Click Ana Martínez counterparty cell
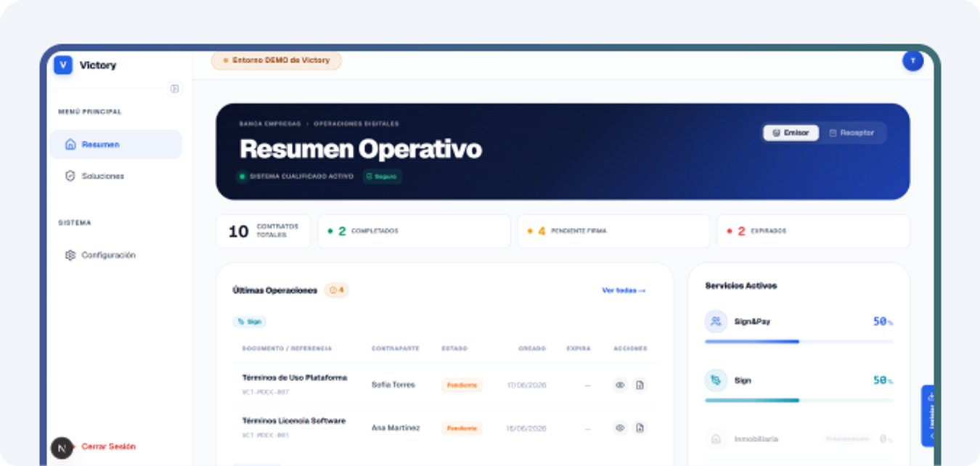This screenshot has height=466, width=980. tap(395, 428)
